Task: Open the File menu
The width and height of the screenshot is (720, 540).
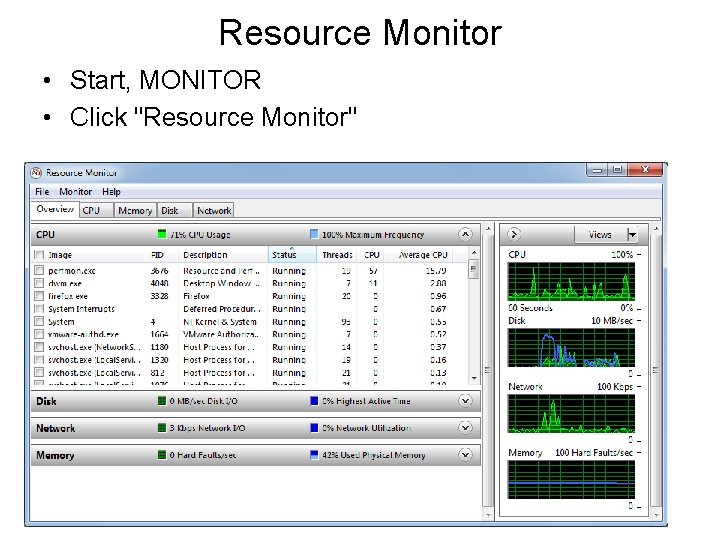Action: point(42,191)
